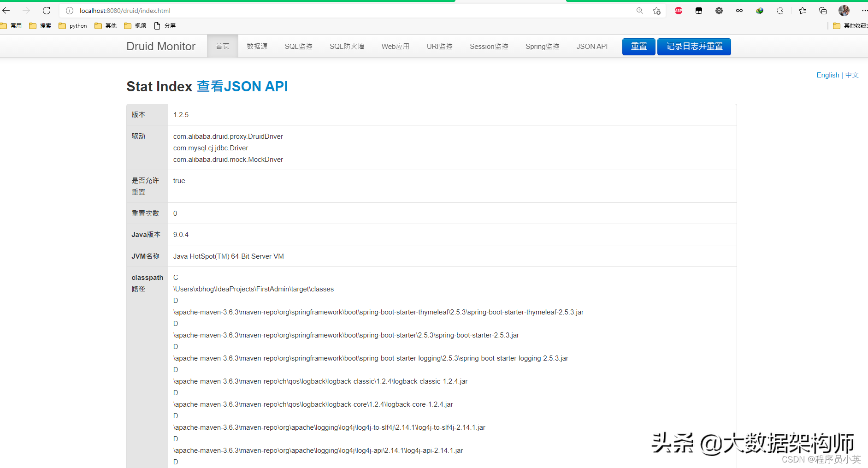
Task: Open the 数据源 tab in Druid Monitor
Action: (x=257, y=46)
